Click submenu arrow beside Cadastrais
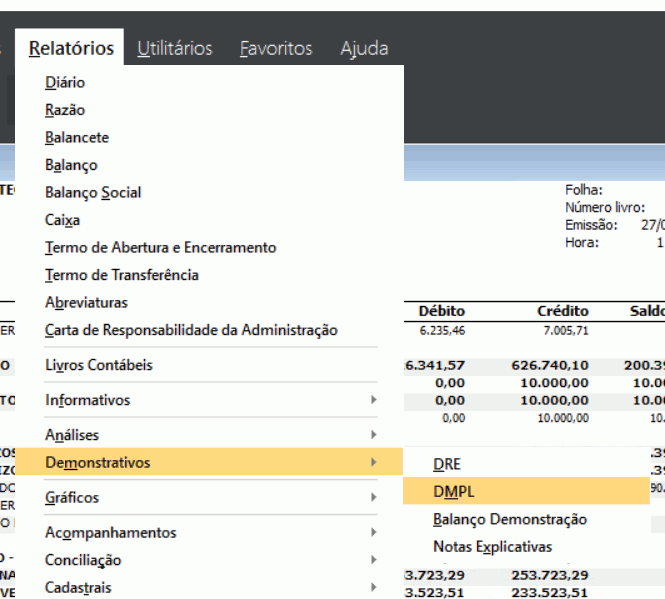Viewport: 665px width, 599px height. [x=374, y=587]
